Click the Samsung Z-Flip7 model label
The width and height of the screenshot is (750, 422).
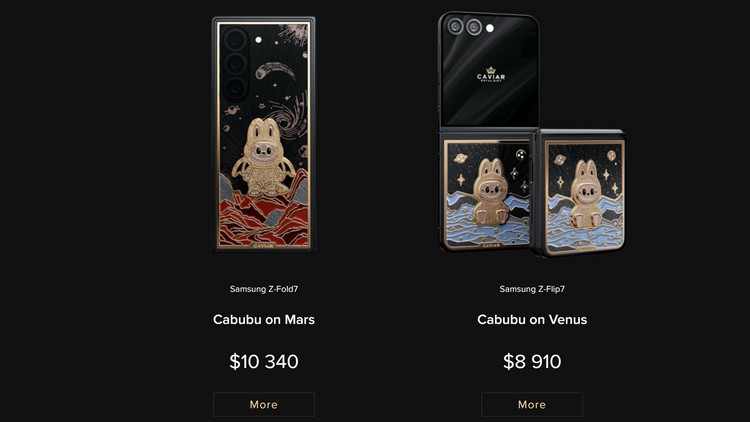[532, 289]
